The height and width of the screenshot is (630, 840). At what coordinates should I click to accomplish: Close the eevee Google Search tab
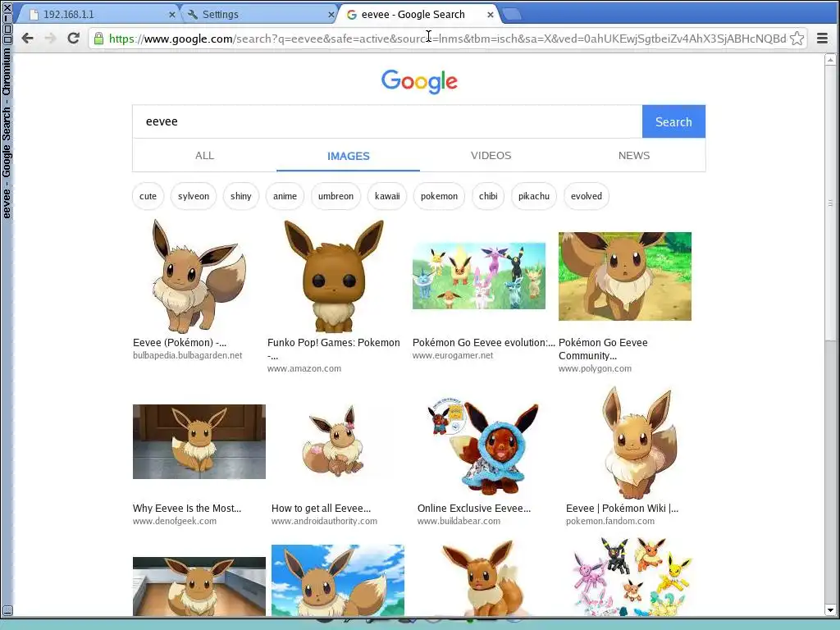click(x=491, y=15)
